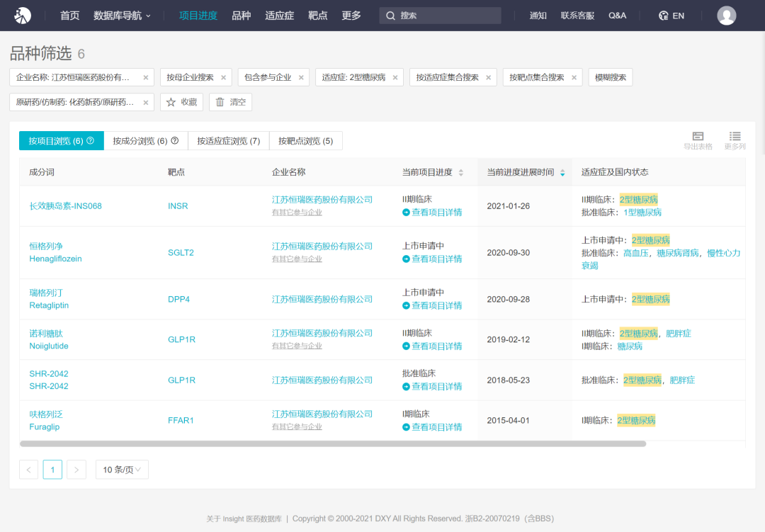765x532 pixels.
Task: Open 长效胰岛素-INS068 ingredient link
Action: point(65,206)
